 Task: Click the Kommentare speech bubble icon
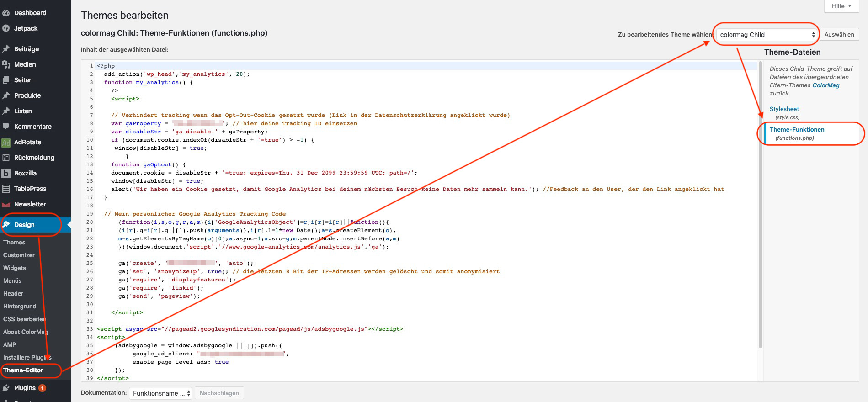tap(6, 127)
